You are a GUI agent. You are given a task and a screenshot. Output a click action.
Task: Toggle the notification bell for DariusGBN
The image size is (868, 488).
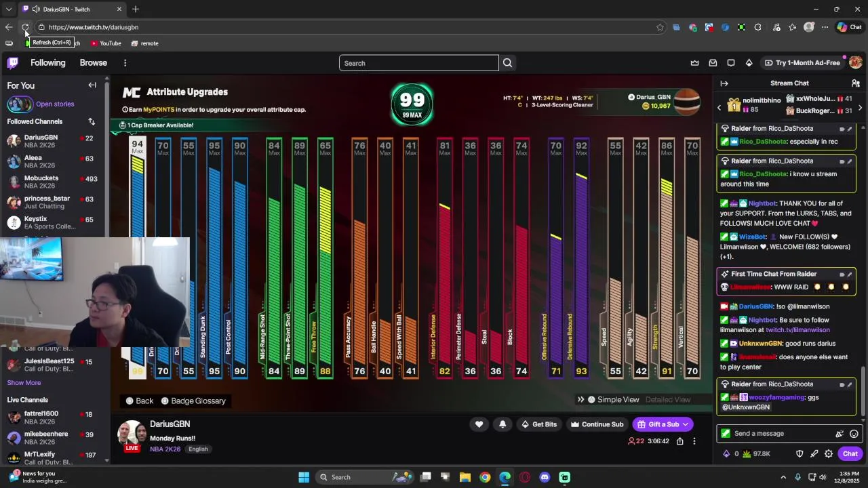(x=502, y=424)
